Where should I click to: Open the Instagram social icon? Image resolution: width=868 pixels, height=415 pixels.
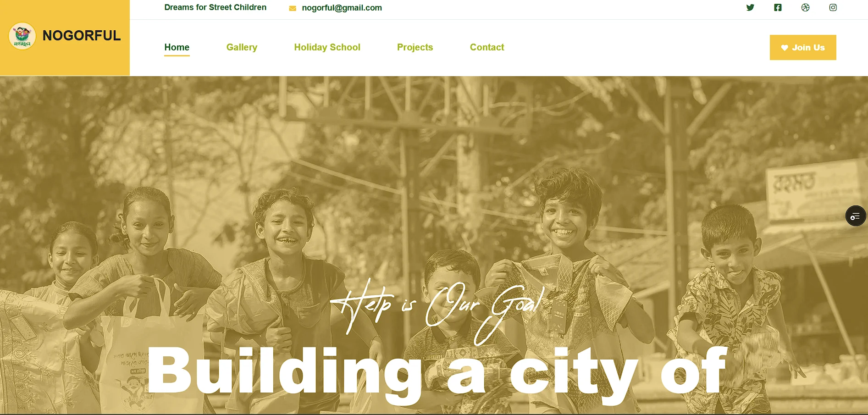[833, 7]
